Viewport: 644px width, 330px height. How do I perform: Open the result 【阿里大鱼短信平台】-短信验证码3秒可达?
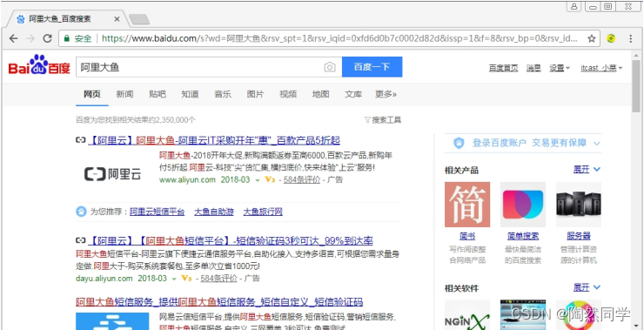(x=231, y=240)
